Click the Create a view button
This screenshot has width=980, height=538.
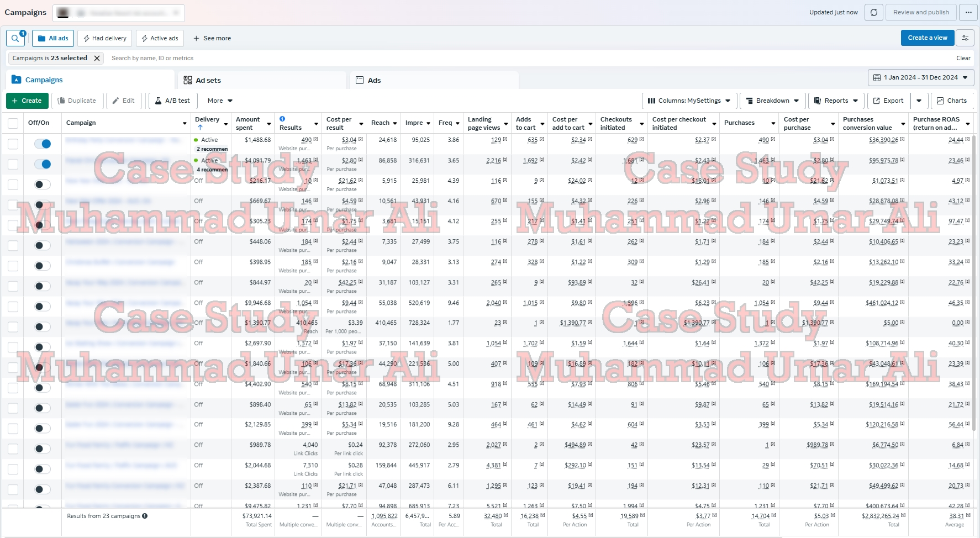[x=927, y=38]
